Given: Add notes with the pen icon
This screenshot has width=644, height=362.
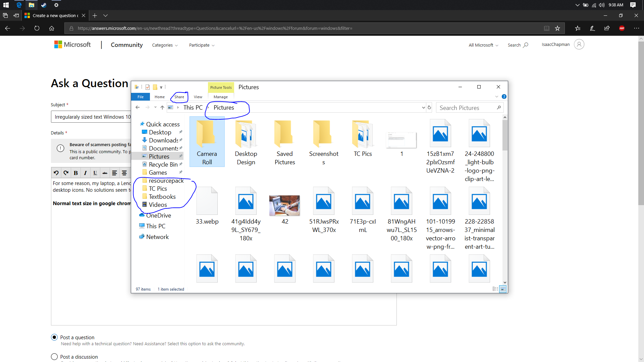Looking at the screenshot, I should tap(592, 28).
